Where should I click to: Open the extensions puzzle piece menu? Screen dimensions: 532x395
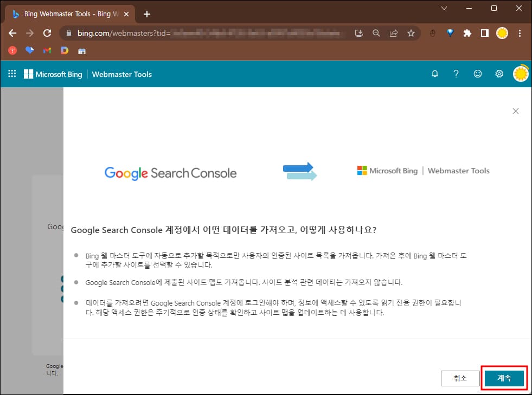tap(467, 33)
